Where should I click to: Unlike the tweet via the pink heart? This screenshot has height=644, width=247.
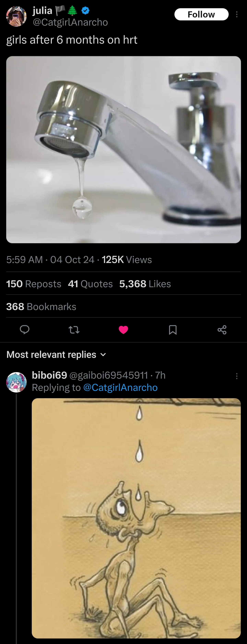(x=123, y=330)
